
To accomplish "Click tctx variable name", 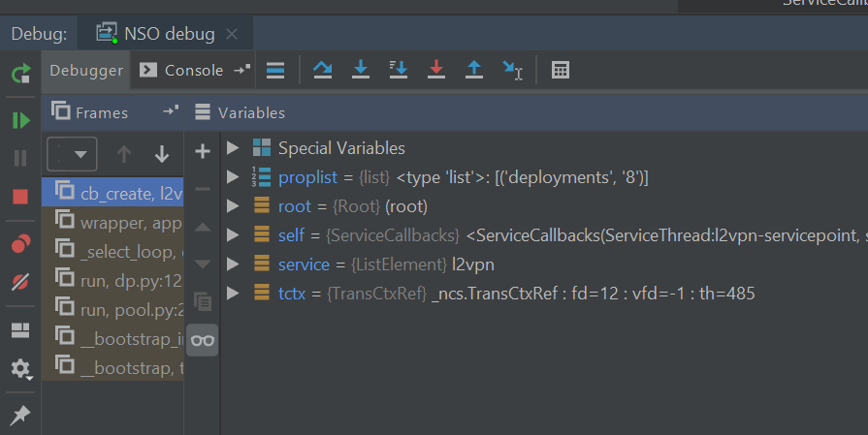I will pos(292,294).
